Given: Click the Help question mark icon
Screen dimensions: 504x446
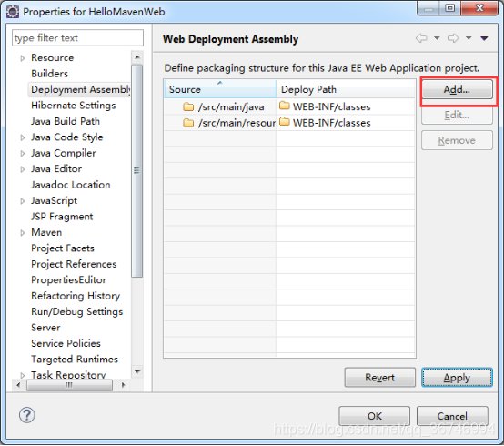Looking at the screenshot, I should pos(27,415).
